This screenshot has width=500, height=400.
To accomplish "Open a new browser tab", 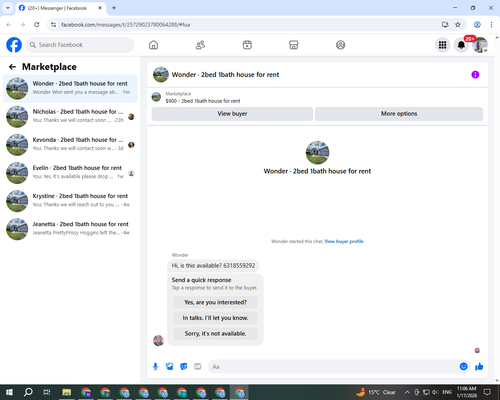I will point(114,8).
